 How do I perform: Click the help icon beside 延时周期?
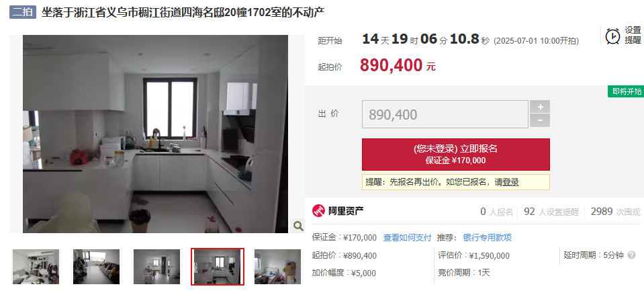[x=632, y=255]
